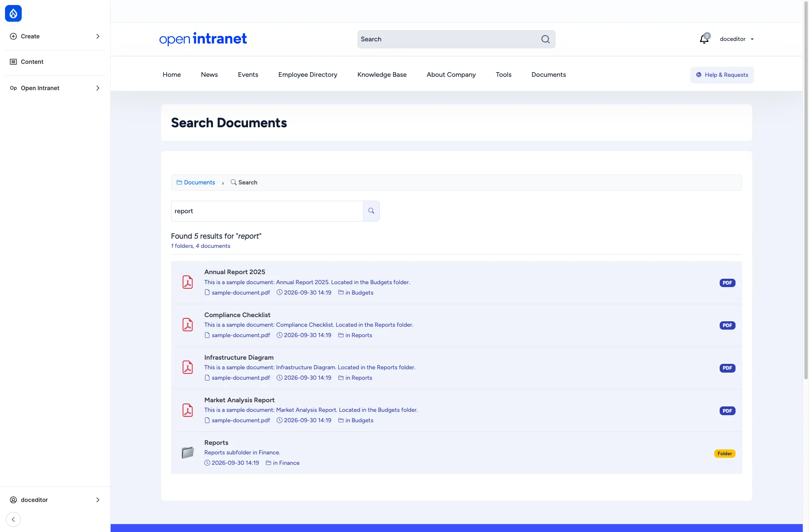Click the header search magnifier icon
Screen dimensions: 809x532
545,39
